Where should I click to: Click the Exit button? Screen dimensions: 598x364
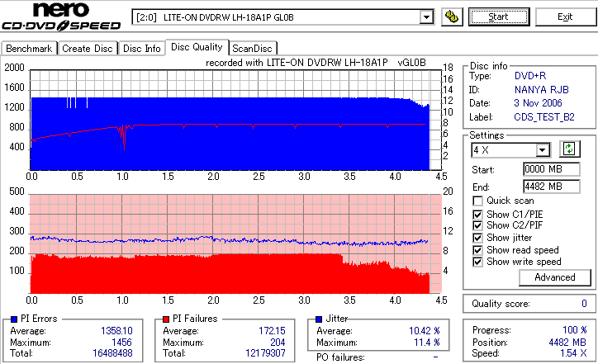(565, 17)
